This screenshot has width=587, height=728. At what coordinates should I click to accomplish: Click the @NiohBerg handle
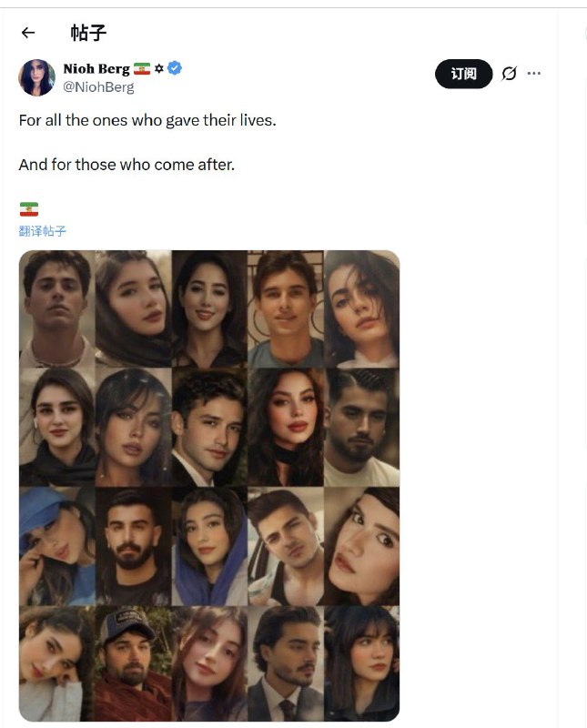(x=98, y=87)
